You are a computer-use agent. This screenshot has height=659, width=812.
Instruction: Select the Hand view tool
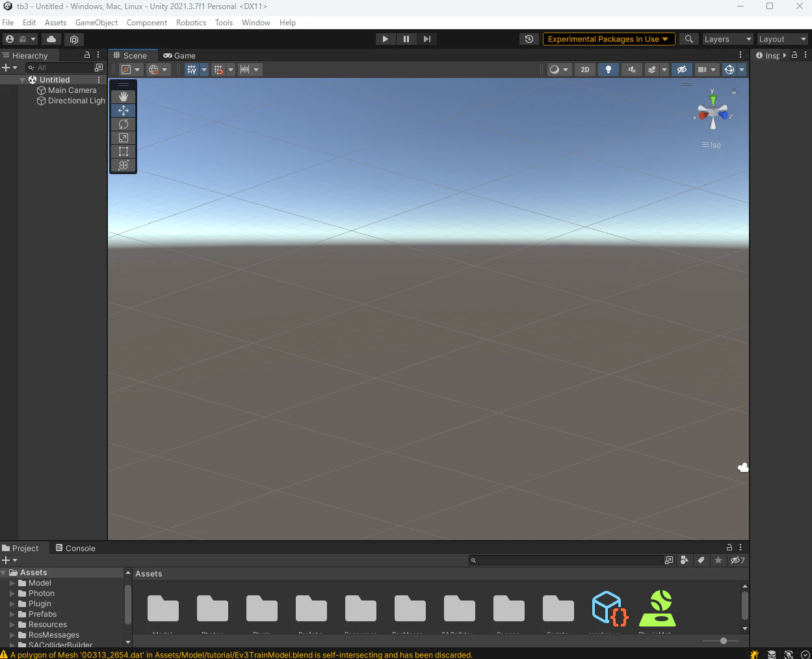[124, 97]
